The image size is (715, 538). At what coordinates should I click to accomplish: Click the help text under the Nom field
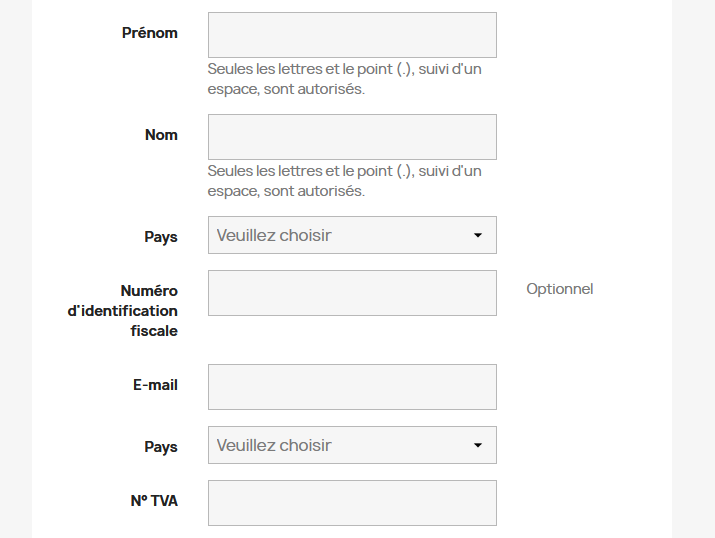(x=345, y=181)
